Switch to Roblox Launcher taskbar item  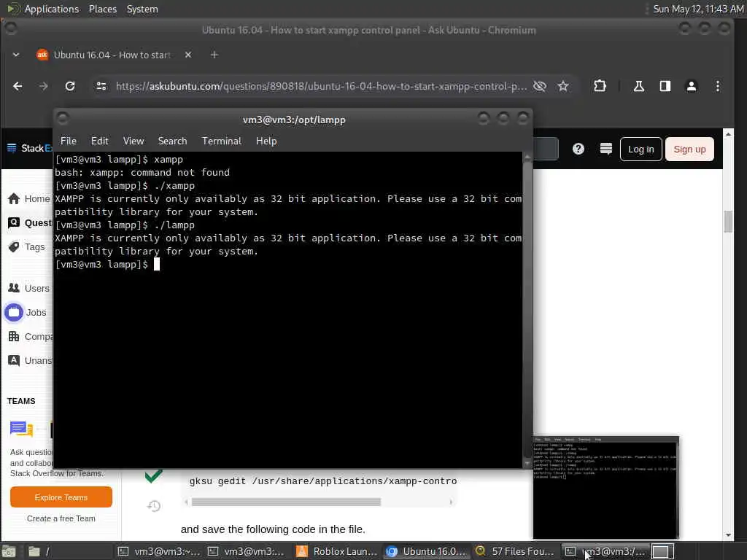[x=337, y=551]
